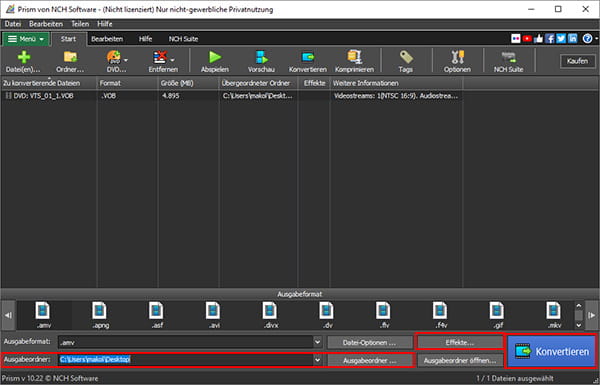
Task: Play the file with Abspielen
Action: pyautogui.click(x=215, y=61)
